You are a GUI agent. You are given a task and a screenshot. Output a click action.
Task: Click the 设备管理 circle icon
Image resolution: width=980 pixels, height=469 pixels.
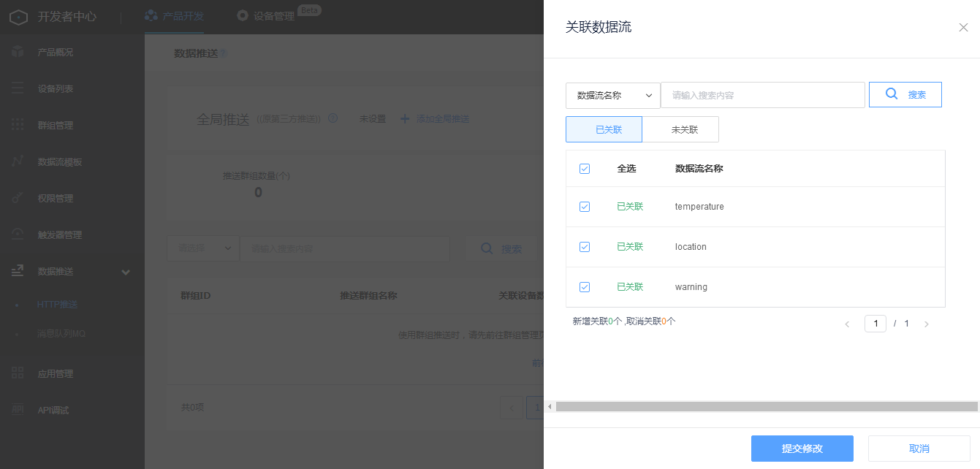[x=243, y=15]
